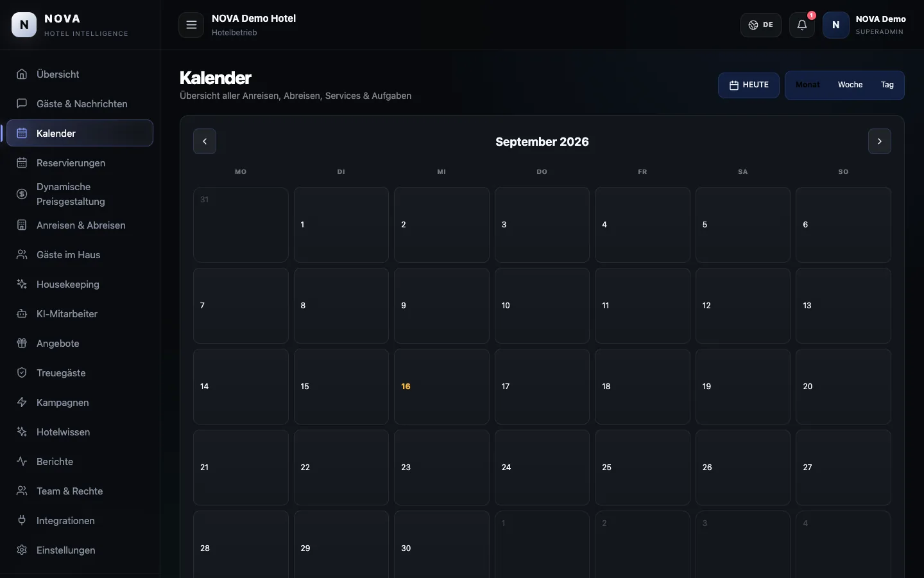Click the HEUTE button

pos(749,85)
